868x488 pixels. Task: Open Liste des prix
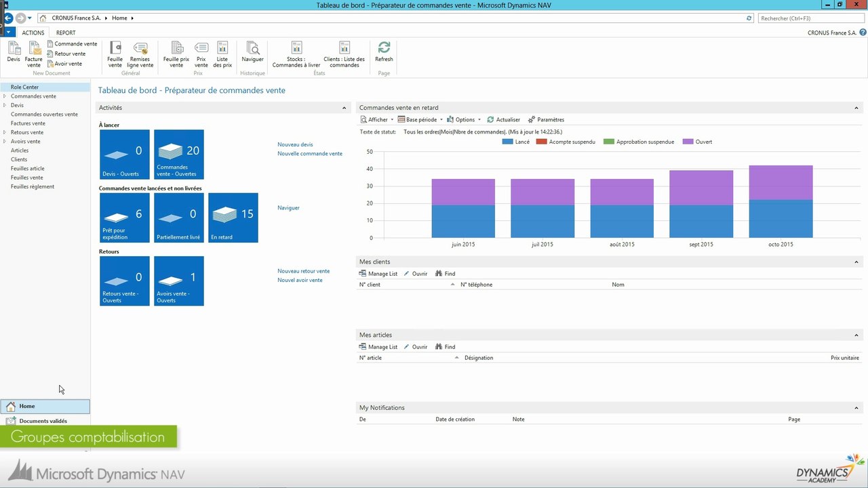click(x=222, y=54)
